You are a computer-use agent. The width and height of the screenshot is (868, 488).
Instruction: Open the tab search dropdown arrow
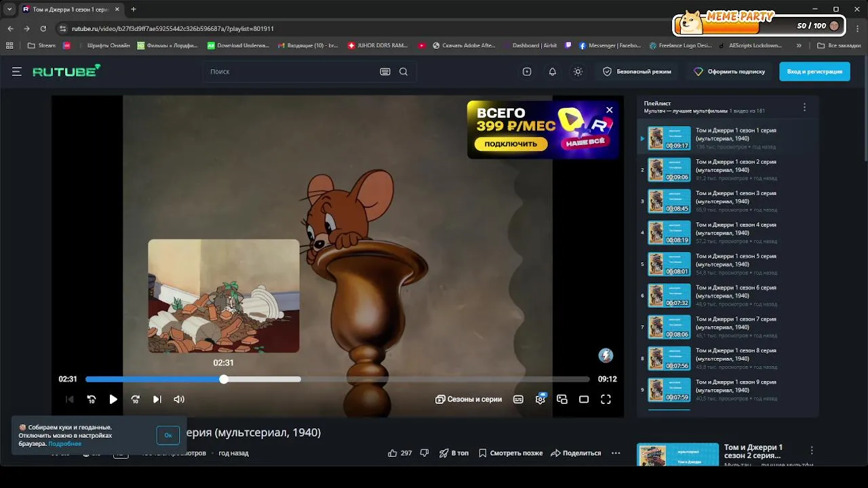click(9, 9)
